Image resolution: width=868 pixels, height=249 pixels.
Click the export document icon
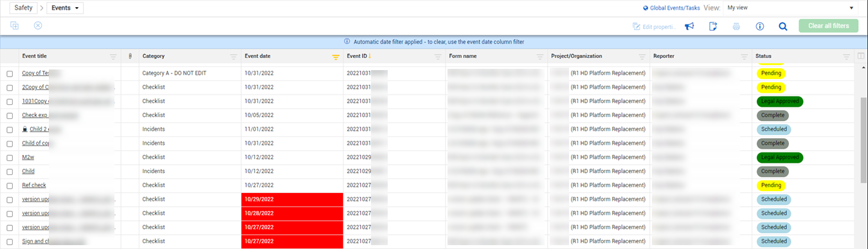click(x=713, y=26)
